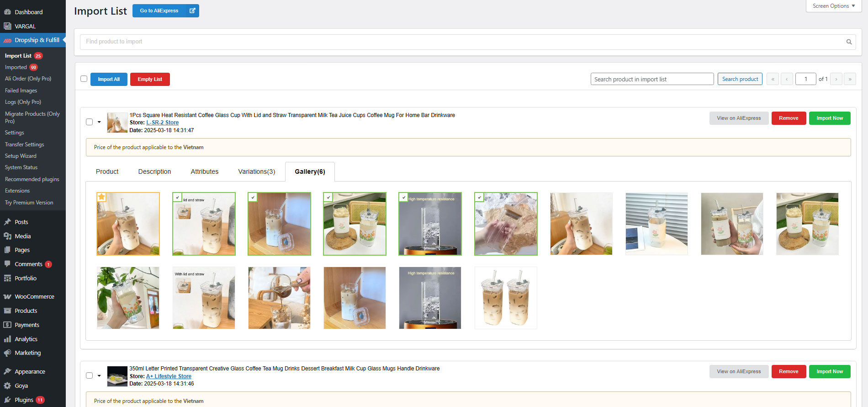Viewport: 868px width, 407px height.
Task: Go to next page arrow
Action: (836, 79)
